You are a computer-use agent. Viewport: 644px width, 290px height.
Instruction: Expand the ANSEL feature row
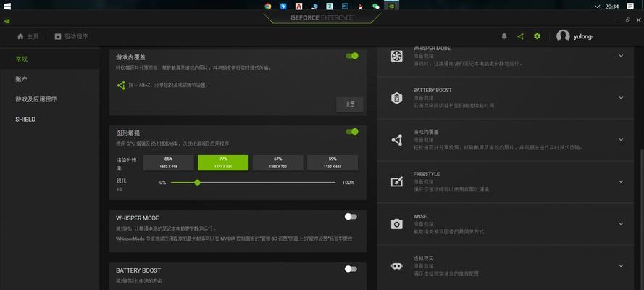click(x=621, y=224)
